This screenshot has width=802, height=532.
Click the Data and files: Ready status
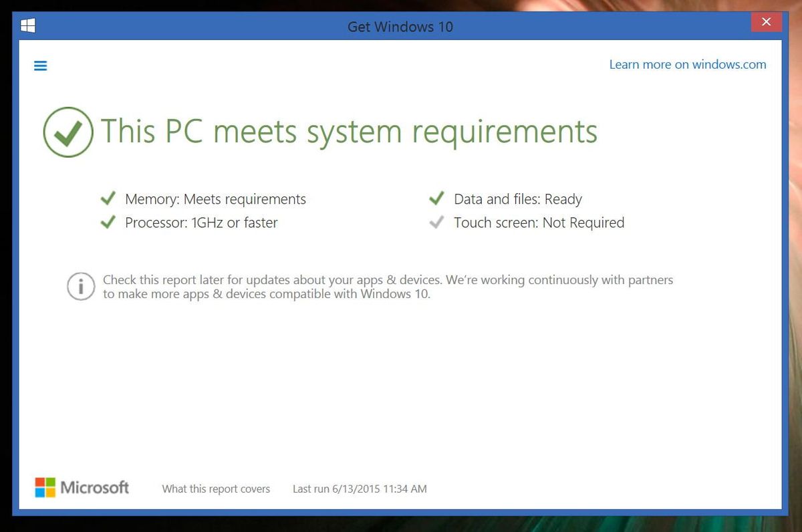(x=518, y=198)
